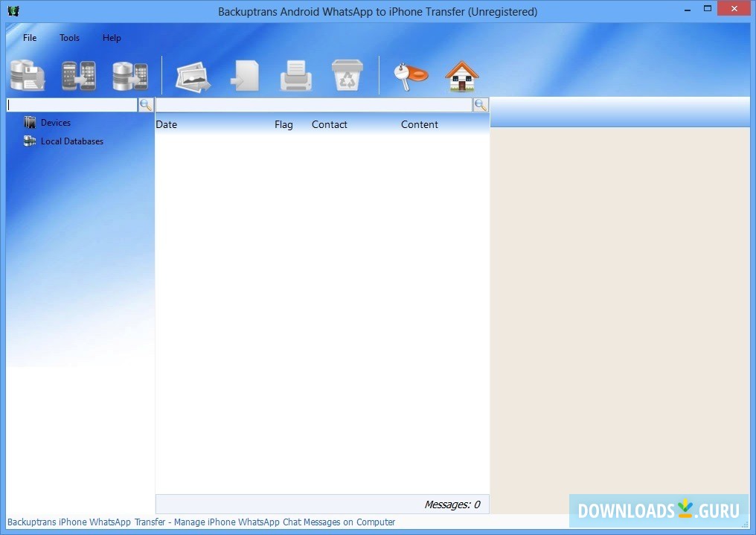This screenshot has height=535, width=756.
Task: Maximize the Backuptrans window
Action: click(x=708, y=9)
